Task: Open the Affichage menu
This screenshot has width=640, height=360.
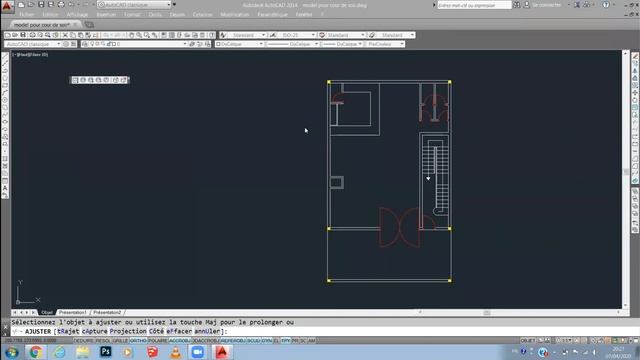Action: tap(77, 14)
